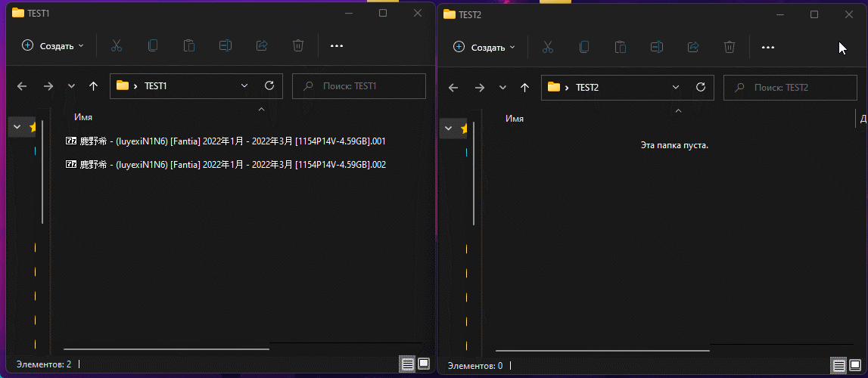Click Элементов: 0 status text in TEST2

pyautogui.click(x=475, y=365)
